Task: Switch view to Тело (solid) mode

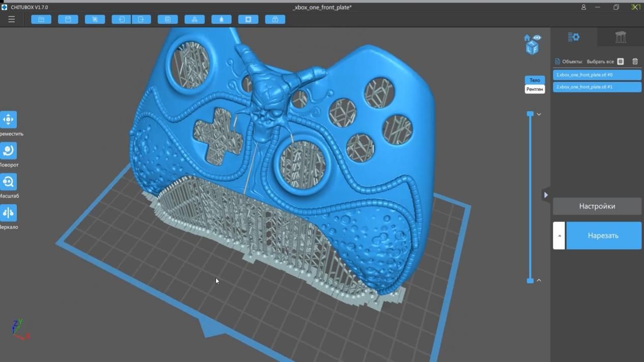Action: (x=534, y=80)
